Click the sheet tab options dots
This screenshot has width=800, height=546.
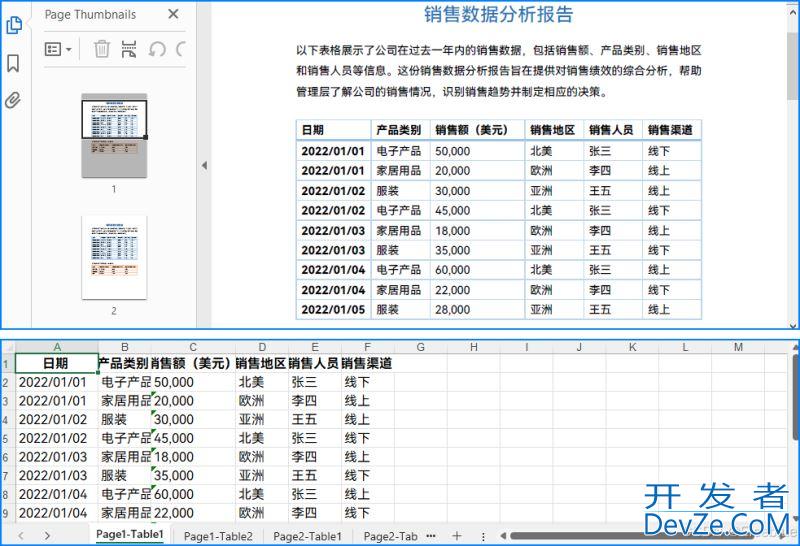tap(483, 536)
